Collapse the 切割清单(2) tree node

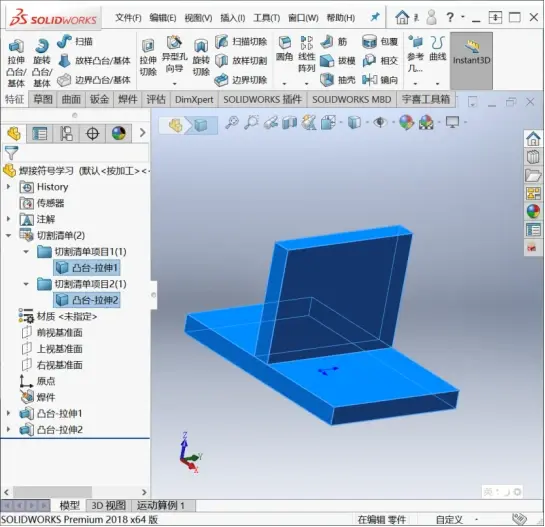click(x=8, y=235)
